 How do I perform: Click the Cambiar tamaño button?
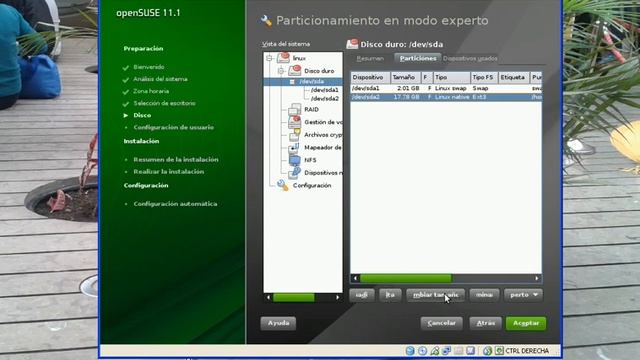(436, 295)
